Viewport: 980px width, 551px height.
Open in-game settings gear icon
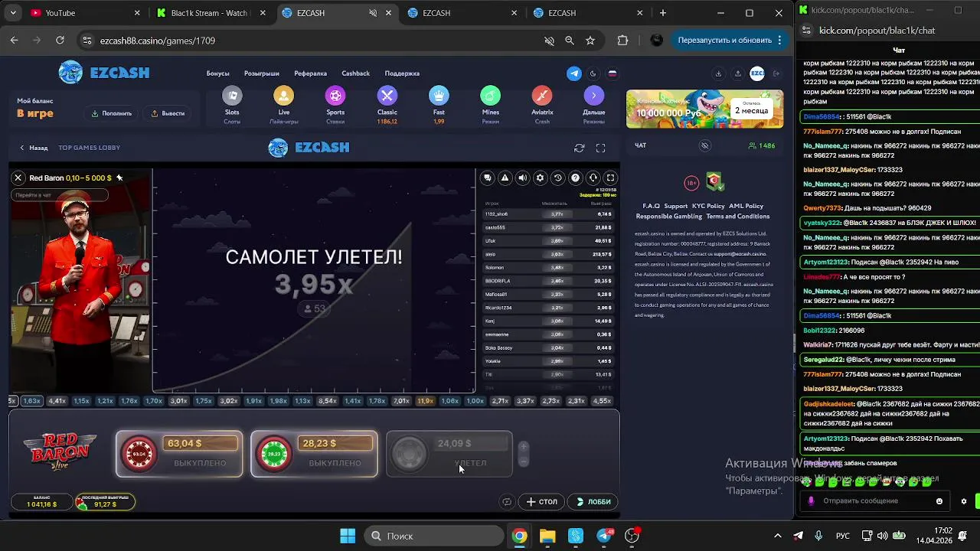pos(540,178)
